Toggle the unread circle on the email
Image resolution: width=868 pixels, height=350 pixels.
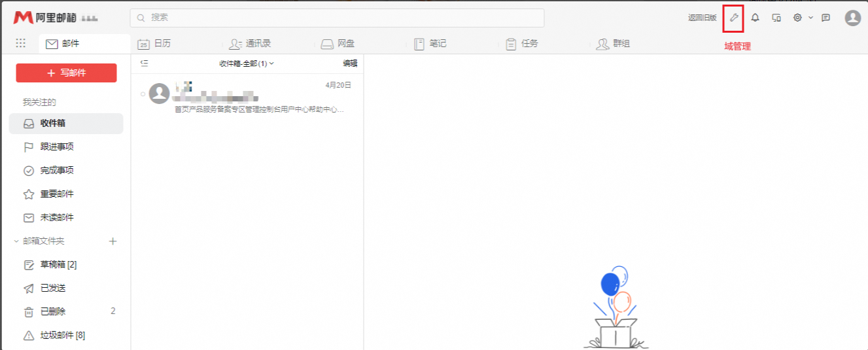143,94
